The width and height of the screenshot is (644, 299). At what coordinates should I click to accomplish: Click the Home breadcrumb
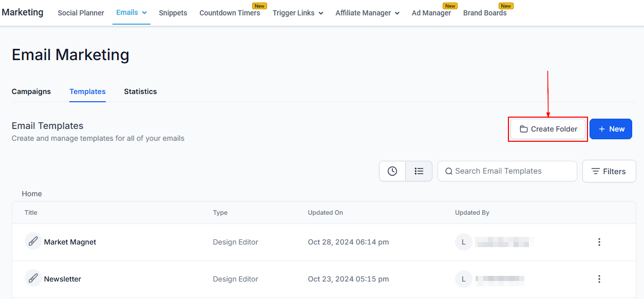32,194
